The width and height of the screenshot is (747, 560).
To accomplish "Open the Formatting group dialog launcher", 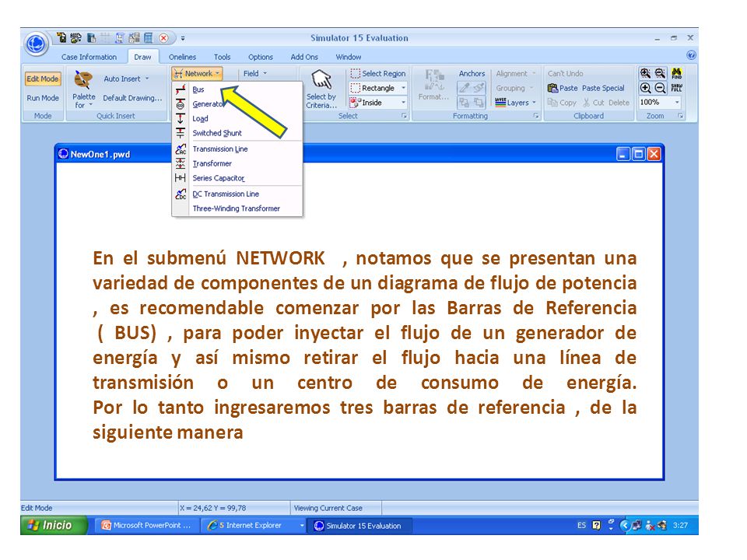I will (x=536, y=116).
